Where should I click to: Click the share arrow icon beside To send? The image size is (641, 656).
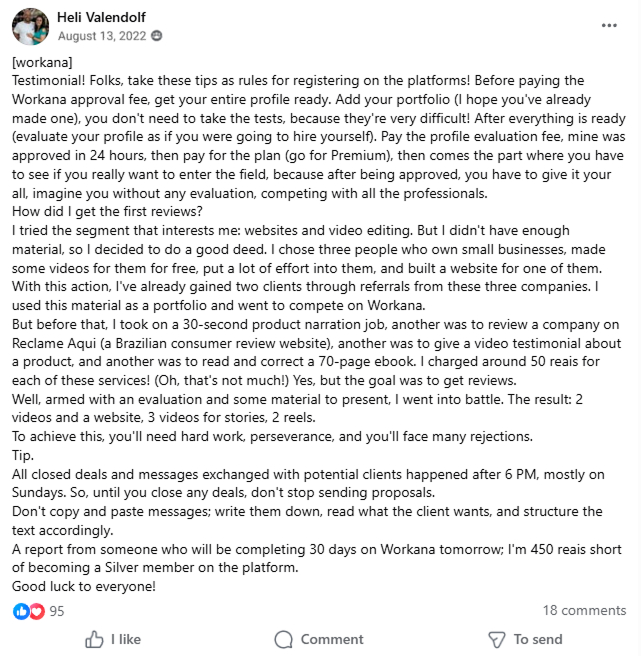496,639
